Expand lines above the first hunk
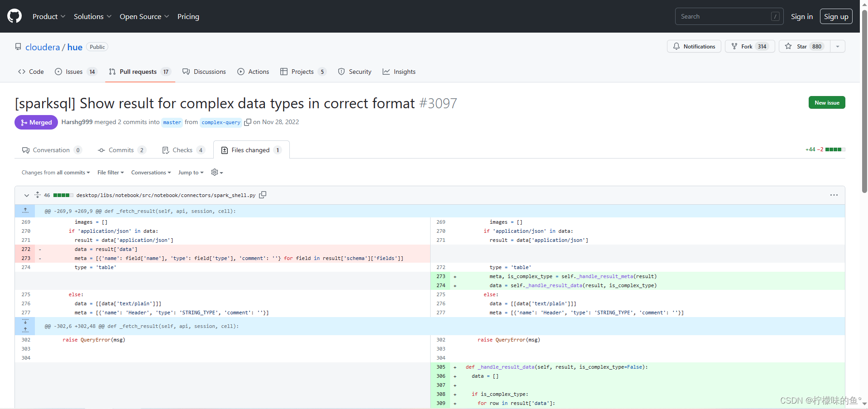868x409 pixels. tap(25, 211)
